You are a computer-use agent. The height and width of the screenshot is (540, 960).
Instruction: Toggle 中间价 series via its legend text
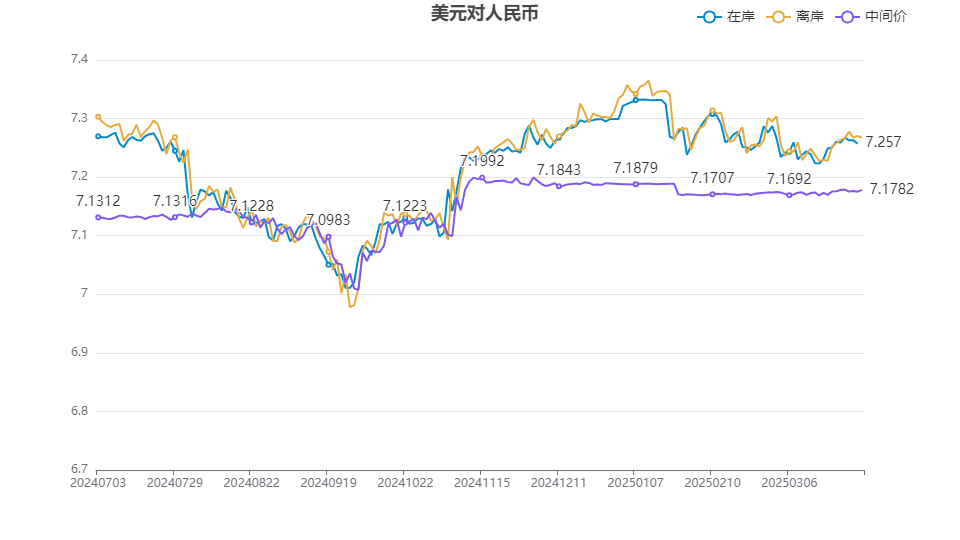(x=886, y=17)
